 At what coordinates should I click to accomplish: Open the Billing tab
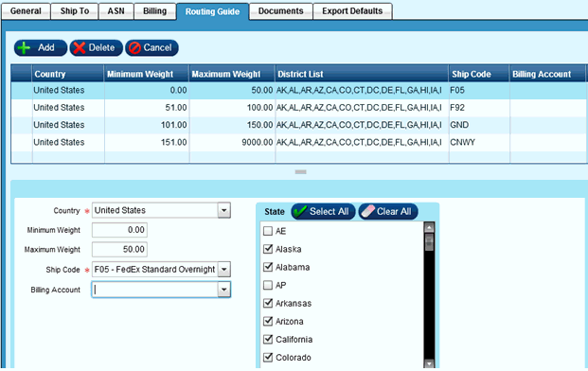154,11
